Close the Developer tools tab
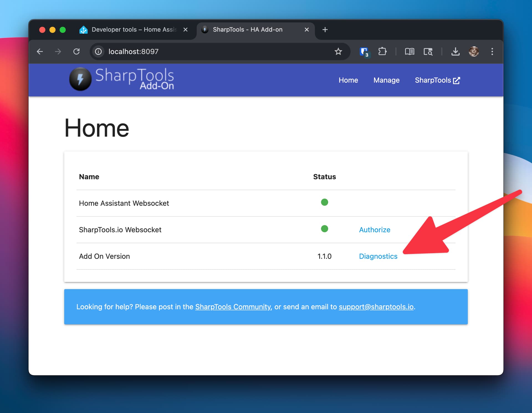This screenshot has width=532, height=413. pyautogui.click(x=185, y=30)
